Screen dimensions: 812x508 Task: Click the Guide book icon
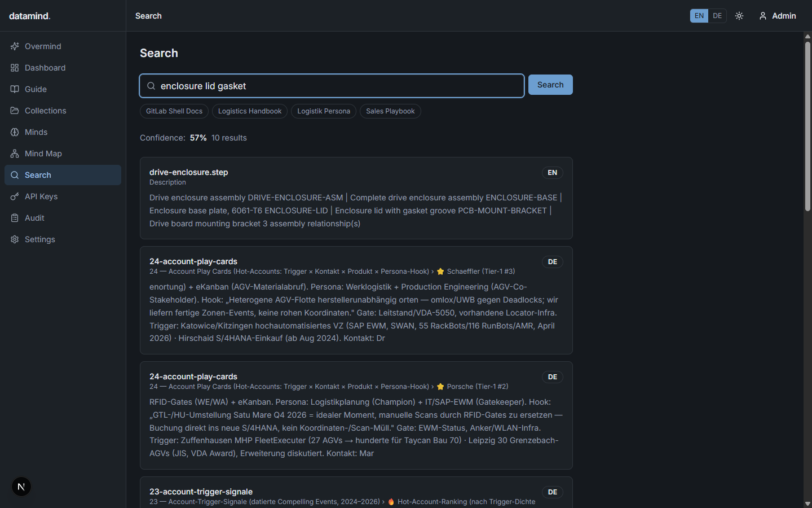[15, 89]
